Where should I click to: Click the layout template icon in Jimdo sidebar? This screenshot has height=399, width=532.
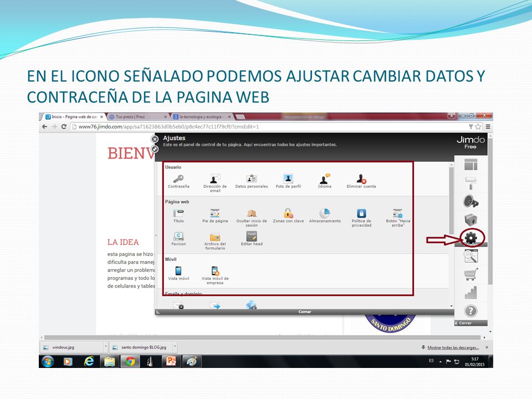[470, 165]
